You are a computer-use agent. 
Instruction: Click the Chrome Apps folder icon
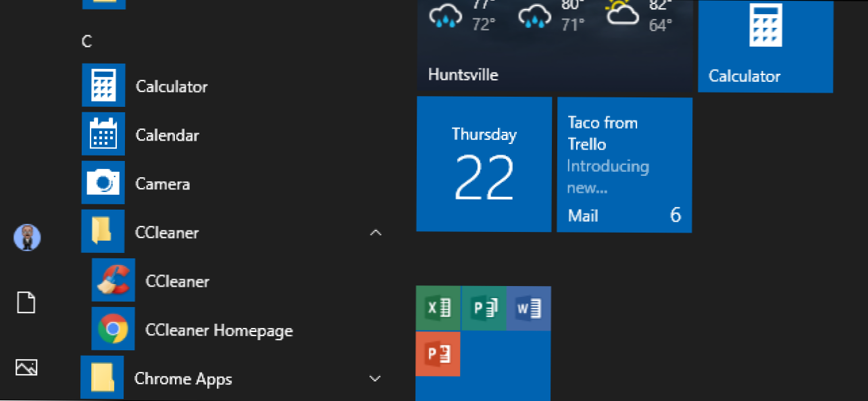102,377
